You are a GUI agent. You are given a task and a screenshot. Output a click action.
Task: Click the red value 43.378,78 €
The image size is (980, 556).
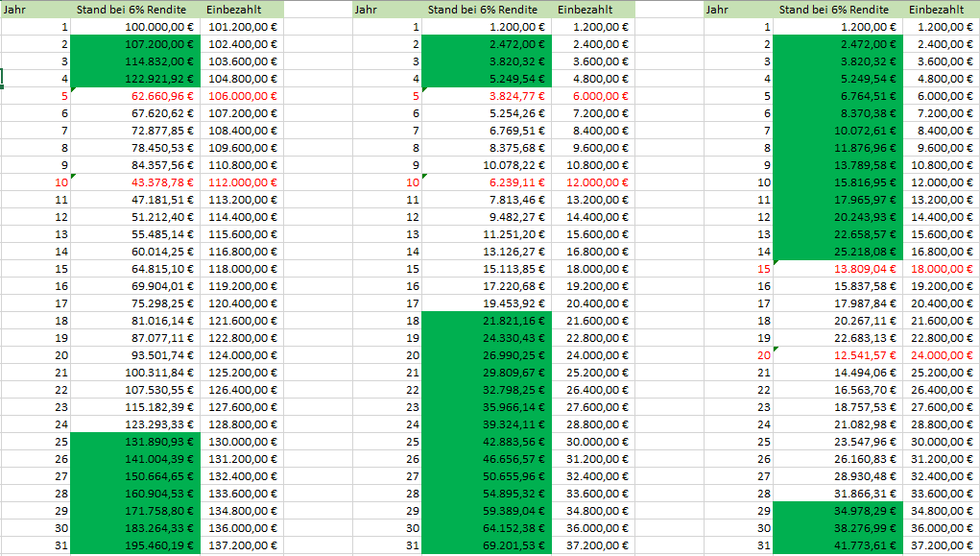pyautogui.click(x=135, y=182)
